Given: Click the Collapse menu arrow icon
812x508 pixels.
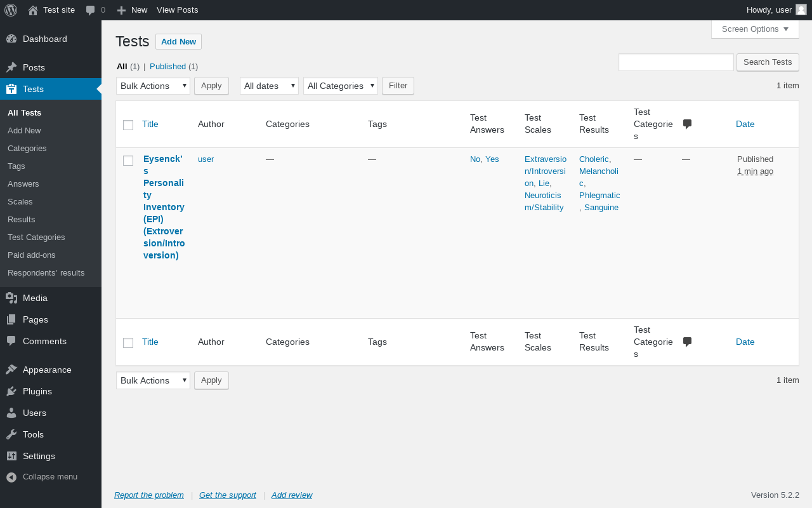Looking at the screenshot, I should tap(11, 477).
